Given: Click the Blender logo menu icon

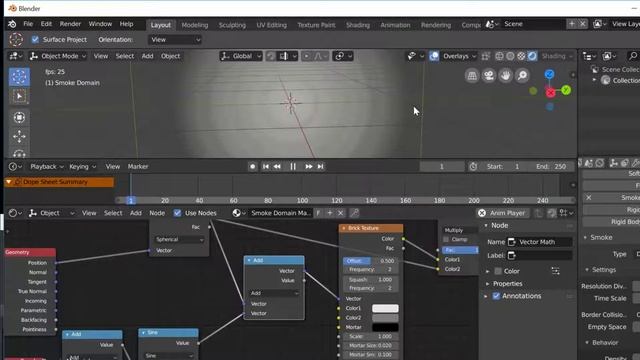Looking at the screenshot, I should (12, 24).
